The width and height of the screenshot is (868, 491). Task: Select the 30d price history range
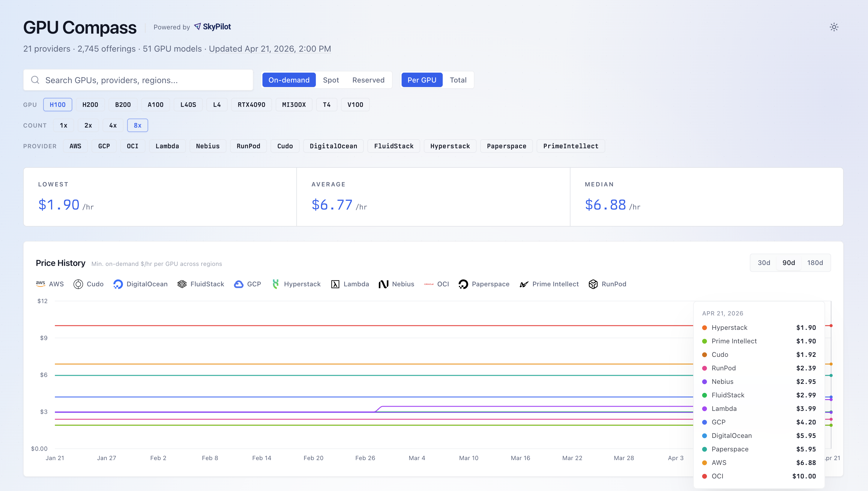coord(764,263)
